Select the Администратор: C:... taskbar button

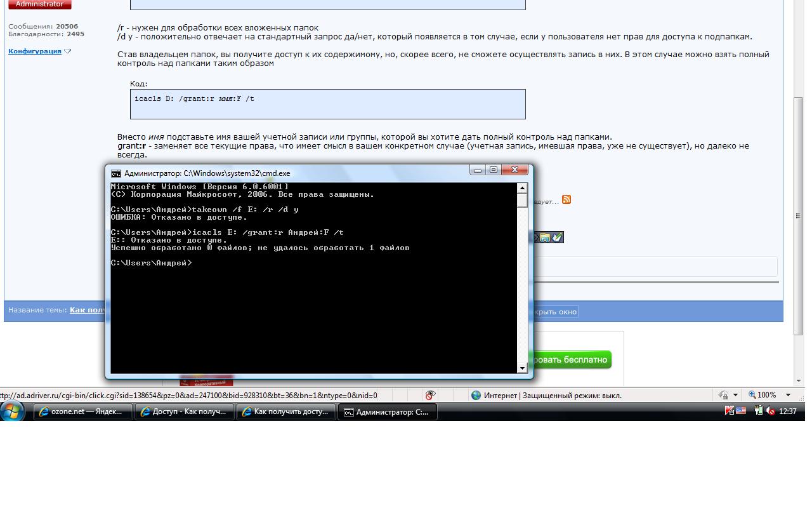coord(388,411)
